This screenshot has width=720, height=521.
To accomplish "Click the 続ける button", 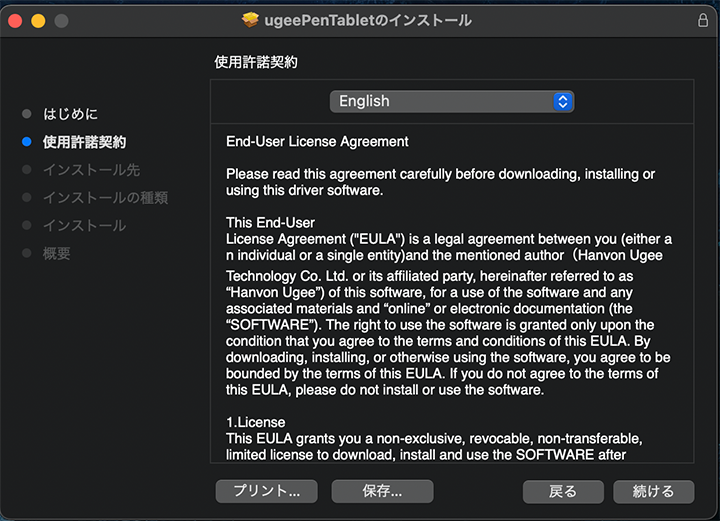I will (x=653, y=491).
